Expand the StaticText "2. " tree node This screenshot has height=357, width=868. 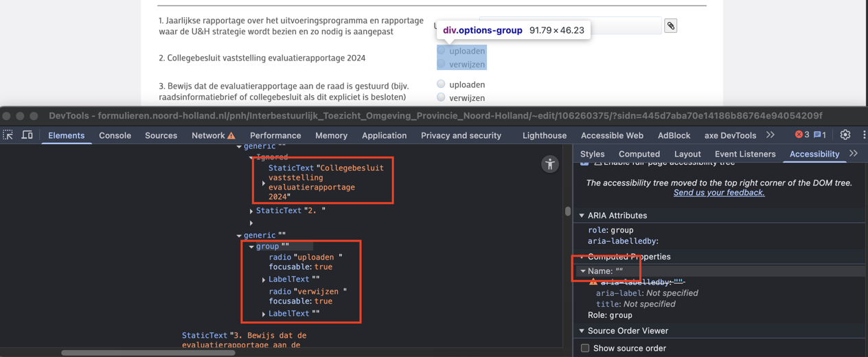251,211
